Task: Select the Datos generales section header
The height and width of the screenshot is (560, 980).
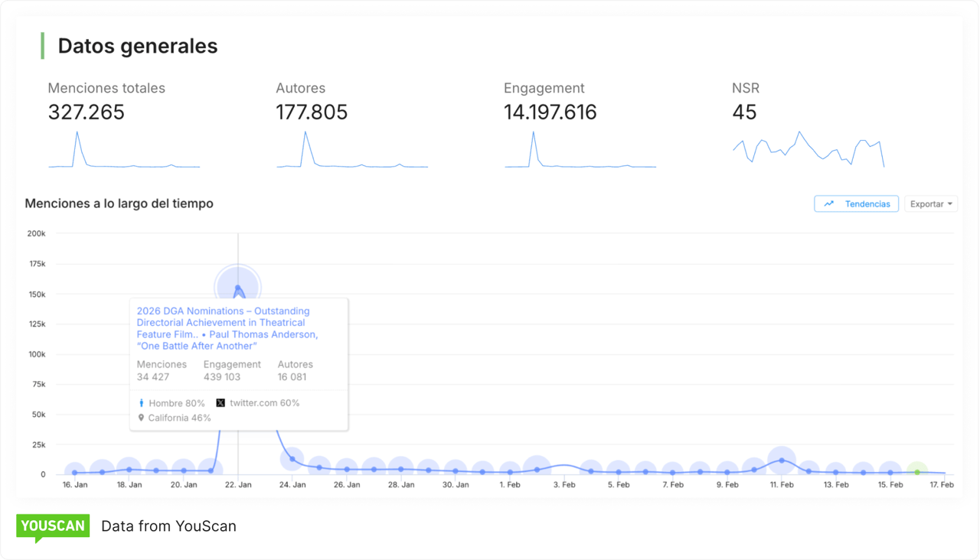Action: tap(137, 46)
